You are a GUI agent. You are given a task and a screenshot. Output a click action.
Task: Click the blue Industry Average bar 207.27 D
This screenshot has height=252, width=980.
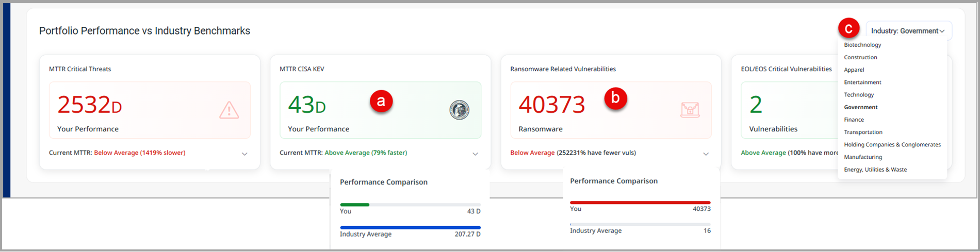[410, 227]
